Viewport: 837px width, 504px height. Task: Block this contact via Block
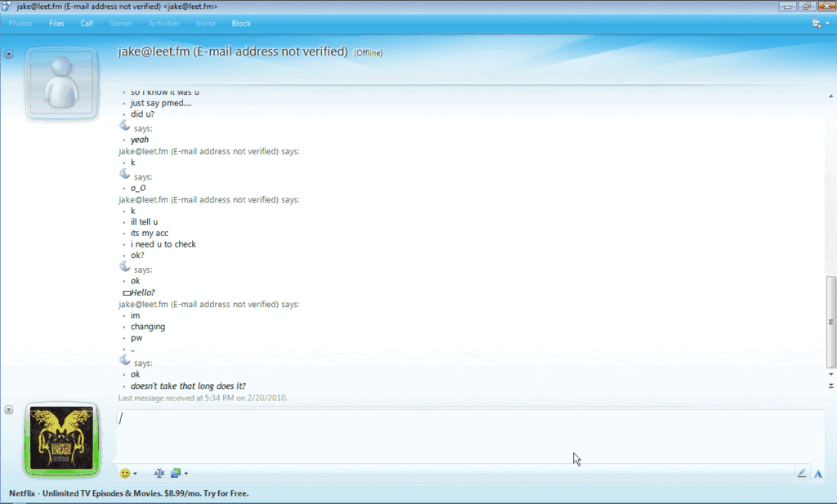tap(241, 24)
